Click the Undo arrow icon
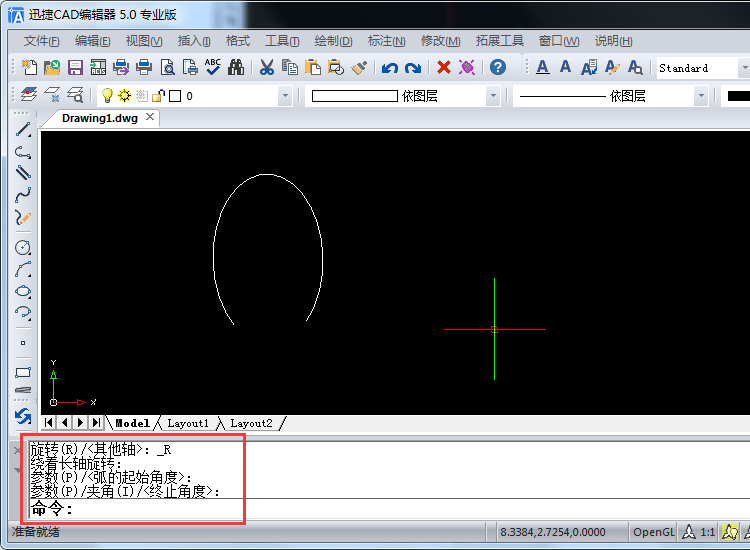The width and height of the screenshot is (750, 550). click(389, 68)
